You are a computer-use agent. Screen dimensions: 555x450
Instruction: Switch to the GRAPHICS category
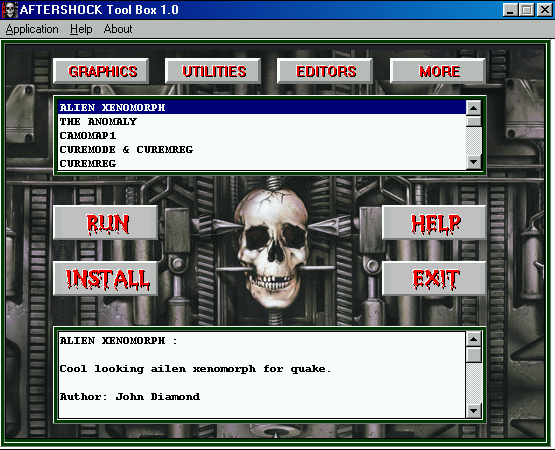[101, 71]
